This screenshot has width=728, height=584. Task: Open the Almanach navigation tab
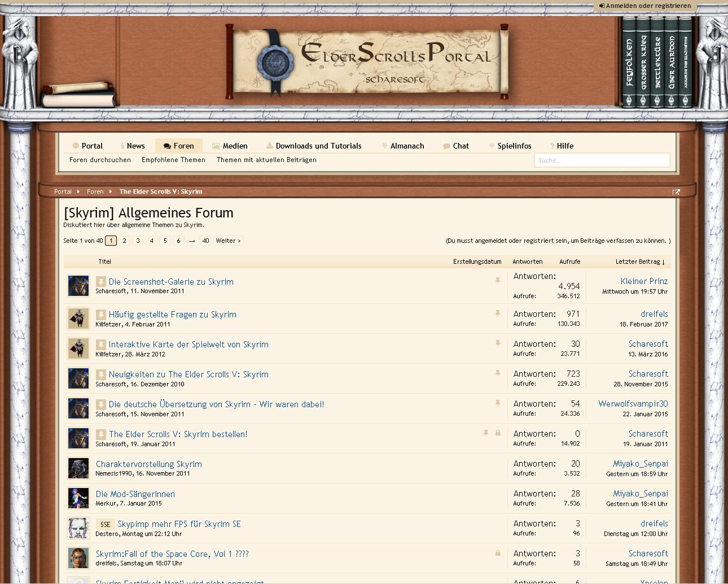(402, 146)
